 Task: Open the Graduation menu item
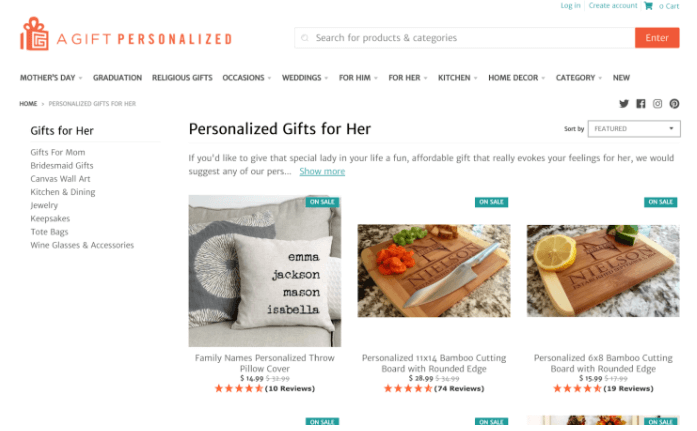point(117,78)
